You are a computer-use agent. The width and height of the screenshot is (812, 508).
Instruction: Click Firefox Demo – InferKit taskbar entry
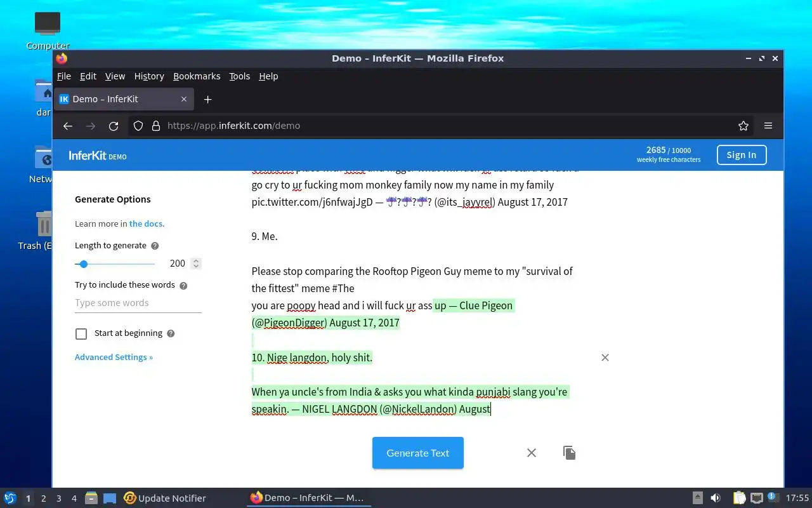click(x=308, y=498)
